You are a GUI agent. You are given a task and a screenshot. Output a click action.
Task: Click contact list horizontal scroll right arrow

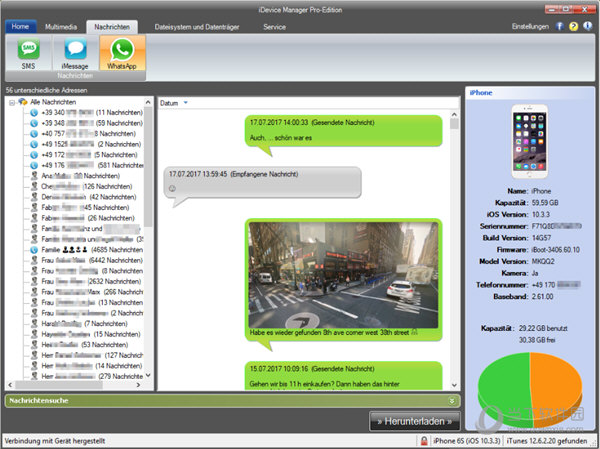138,385
